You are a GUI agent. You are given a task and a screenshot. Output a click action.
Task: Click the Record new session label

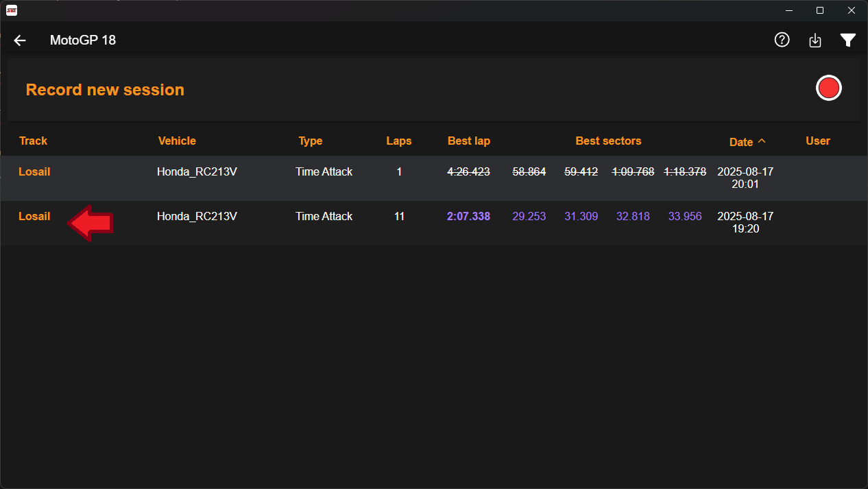click(105, 90)
